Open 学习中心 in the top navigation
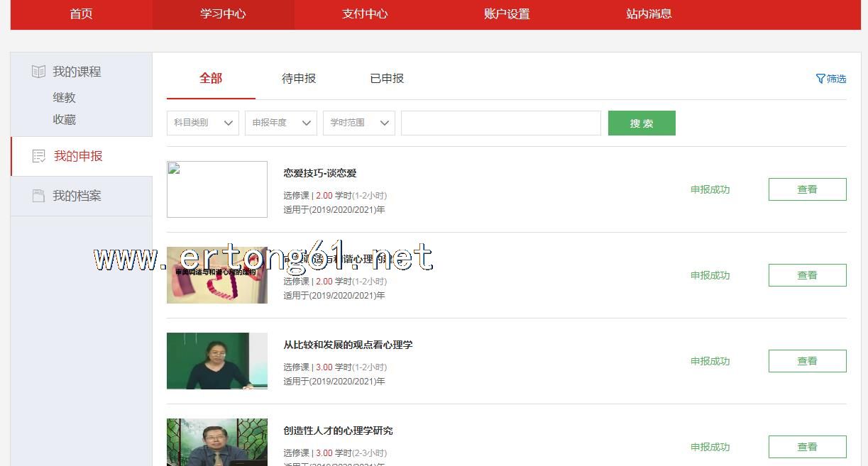The height and width of the screenshot is (466, 868). coord(223,14)
